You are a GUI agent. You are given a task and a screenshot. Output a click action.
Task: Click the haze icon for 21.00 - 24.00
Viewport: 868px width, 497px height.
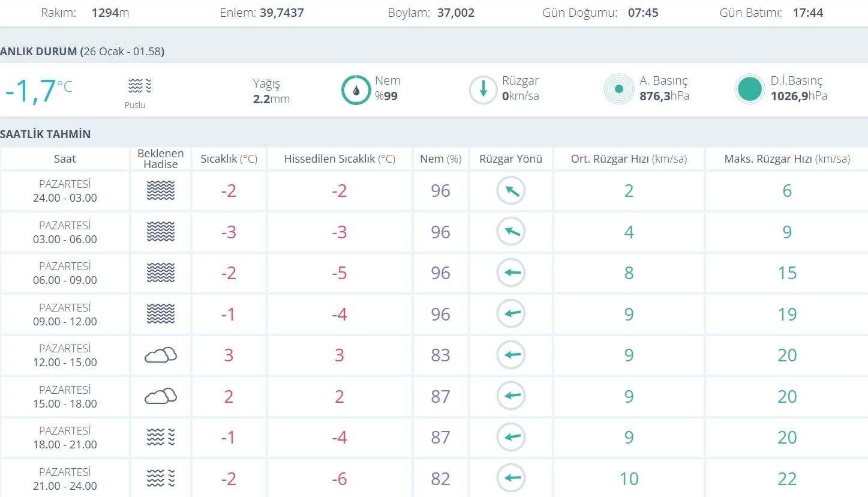coord(160,478)
